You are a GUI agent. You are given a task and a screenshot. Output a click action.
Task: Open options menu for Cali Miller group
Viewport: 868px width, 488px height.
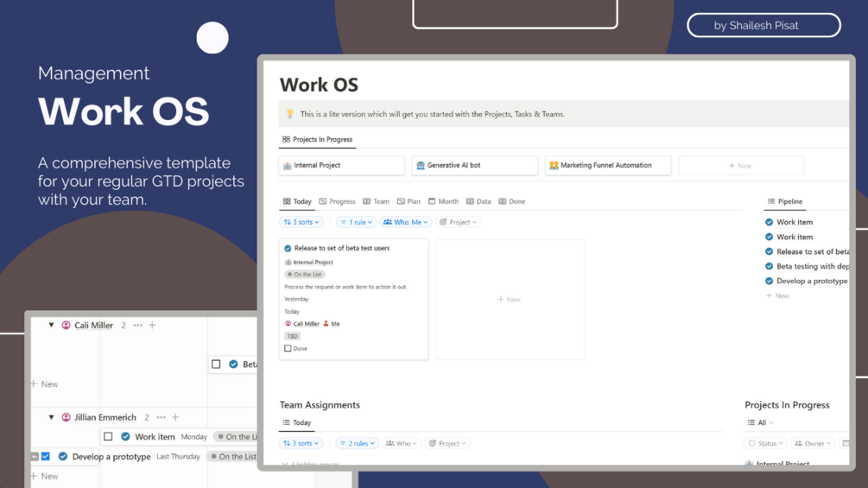(138, 326)
